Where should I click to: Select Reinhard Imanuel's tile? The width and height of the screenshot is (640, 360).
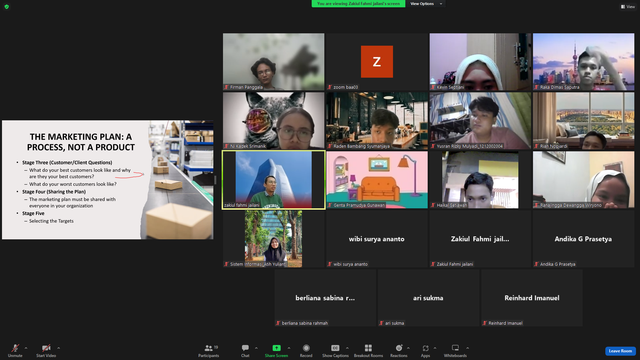click(x=531, y=298)
